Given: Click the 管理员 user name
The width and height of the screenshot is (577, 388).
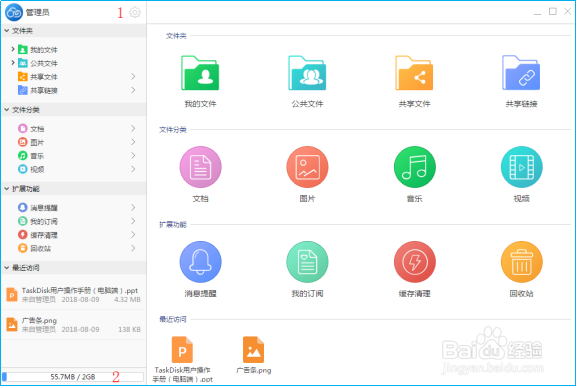Looking at the screenshot, I should (37, 13).
